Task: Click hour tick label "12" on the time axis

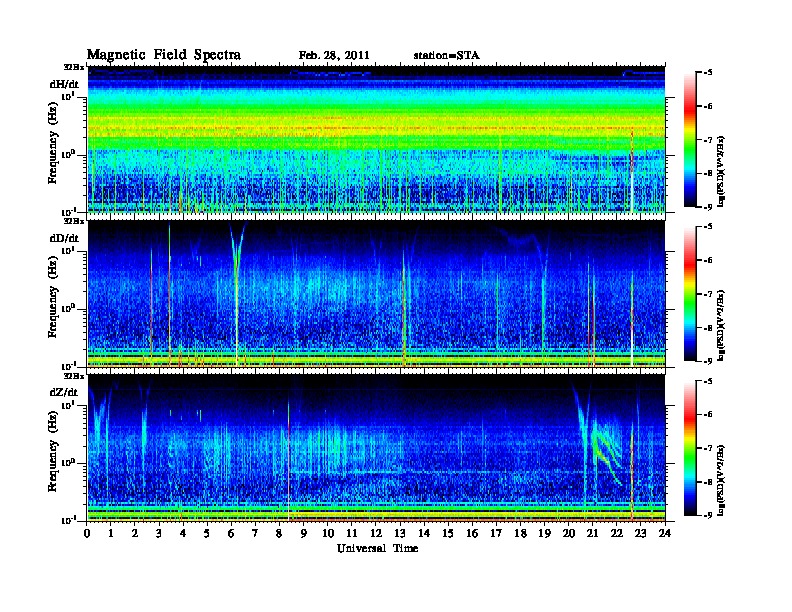Action: [x=376, y=533]
